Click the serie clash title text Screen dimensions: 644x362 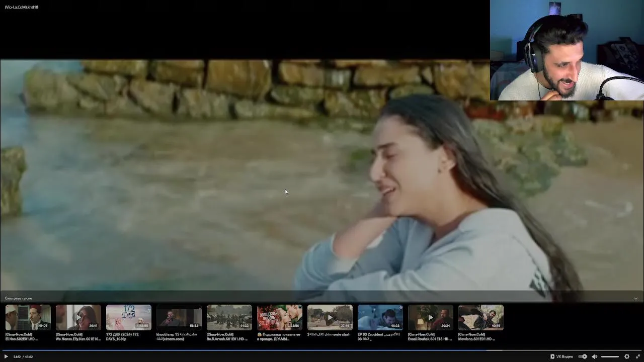click(x=329, y=334)
